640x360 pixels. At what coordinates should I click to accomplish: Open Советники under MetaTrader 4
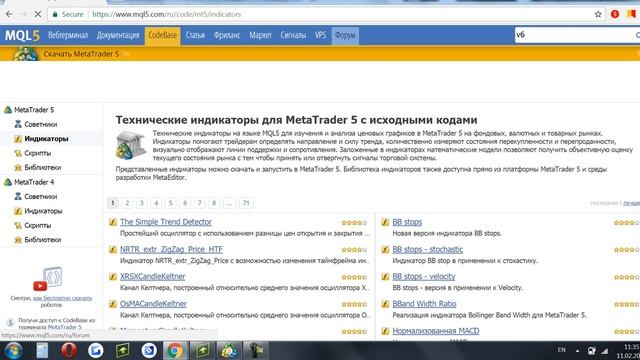click(40, 196)
